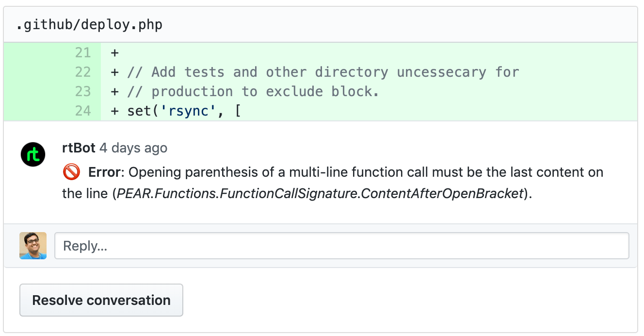The image size is (644, 336).
Task: Focus the Reply... text field
Action: pyautogui.click(x=341, y=246)
